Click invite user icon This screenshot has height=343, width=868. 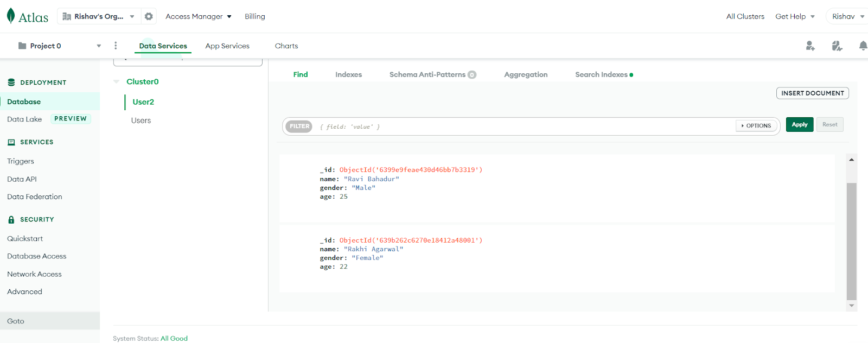pos(810,46)
